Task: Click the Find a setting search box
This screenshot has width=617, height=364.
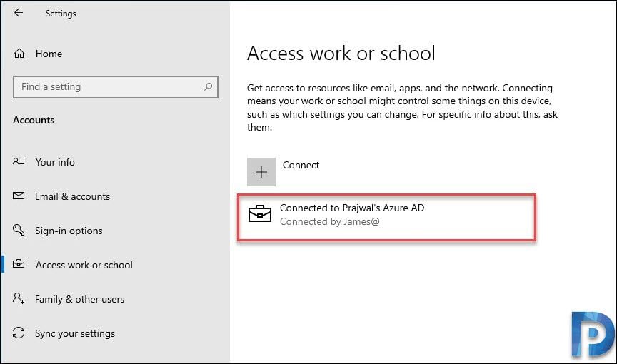Action: pos(115,87)
